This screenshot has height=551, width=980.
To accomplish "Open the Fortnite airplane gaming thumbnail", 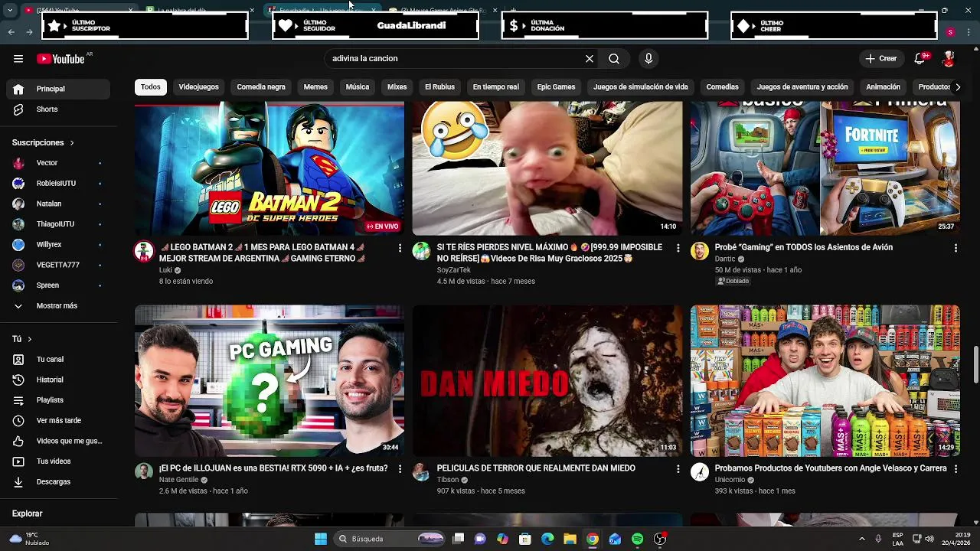I will [x=825, y=168].
